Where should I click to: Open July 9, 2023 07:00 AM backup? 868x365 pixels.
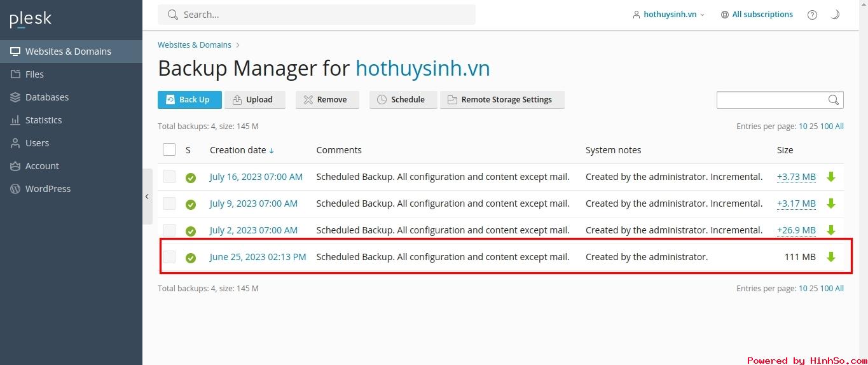pyautogui.click(x=254, y=203)
